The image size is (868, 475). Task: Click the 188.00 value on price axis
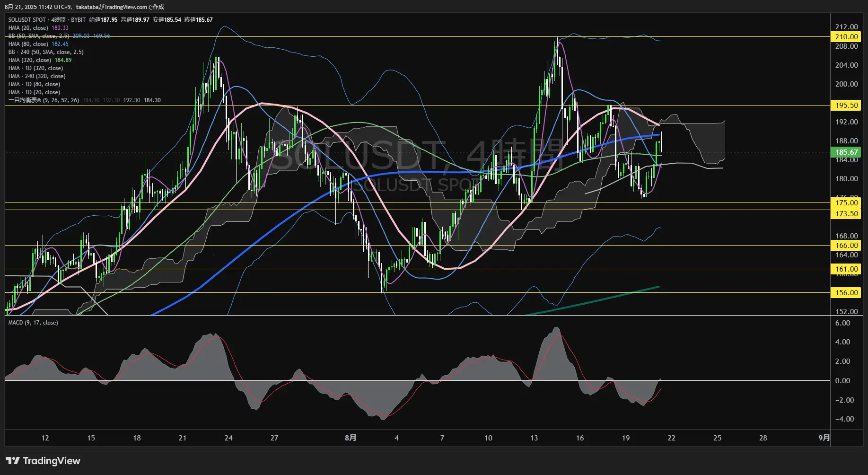coord(846,141)
